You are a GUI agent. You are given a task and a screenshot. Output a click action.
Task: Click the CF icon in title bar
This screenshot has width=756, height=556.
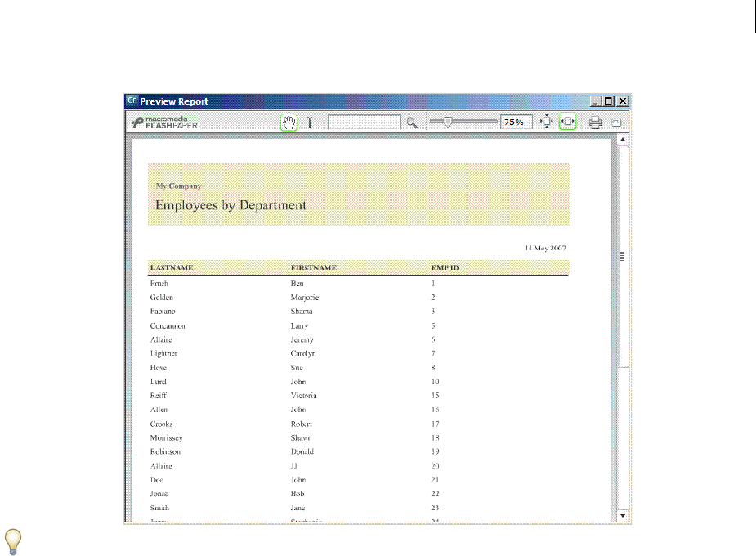coord(132,101)
